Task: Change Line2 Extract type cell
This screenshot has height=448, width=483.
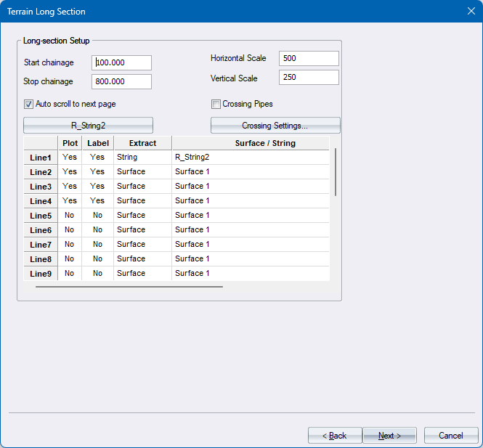Action: pos(142,172)
